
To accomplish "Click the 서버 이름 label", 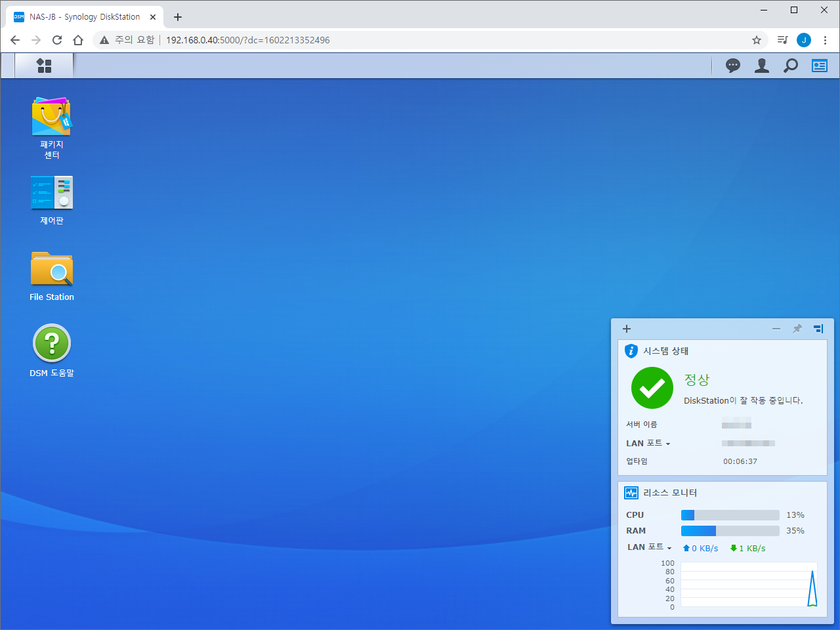I will [x=642, y=425].
